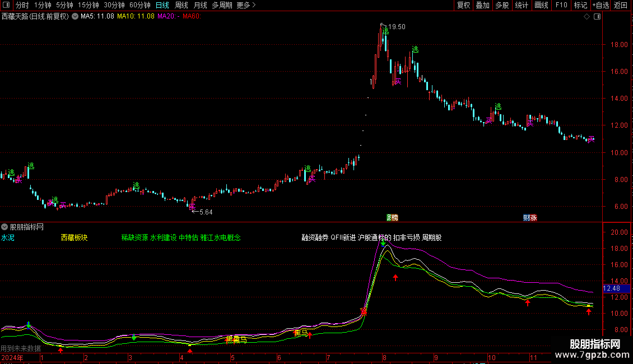Click the 中特估 concept tag

pyautogui.click(x=189, y=237)
